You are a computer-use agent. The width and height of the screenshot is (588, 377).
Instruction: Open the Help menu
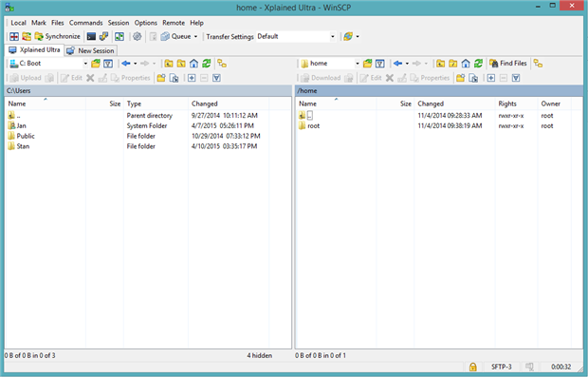[196, 23]
